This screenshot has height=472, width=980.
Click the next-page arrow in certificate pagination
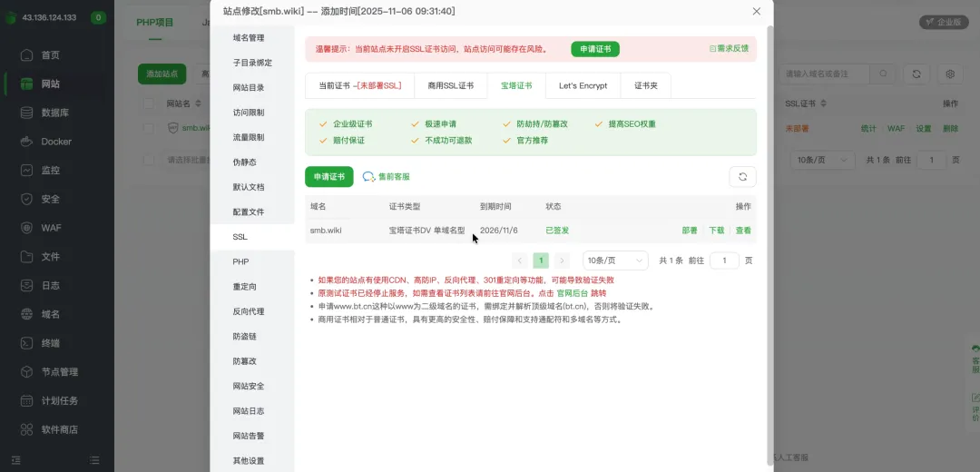[x=563, y=261]
